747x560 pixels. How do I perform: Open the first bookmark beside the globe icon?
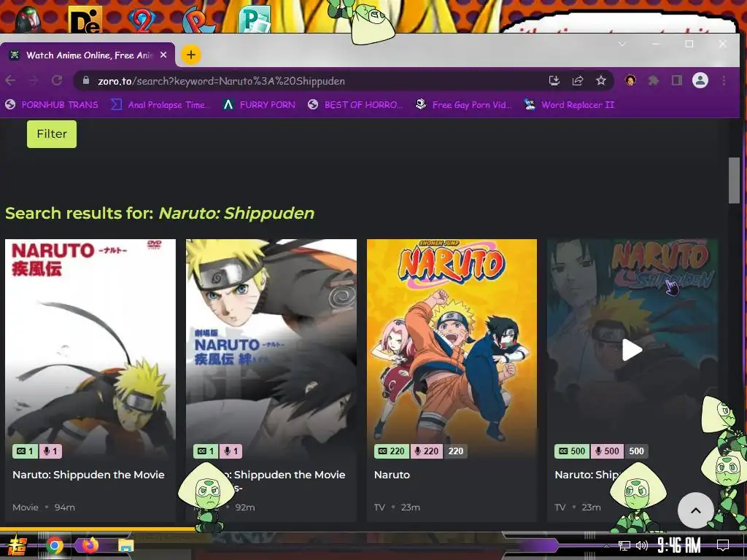click(x=52, y=105)
